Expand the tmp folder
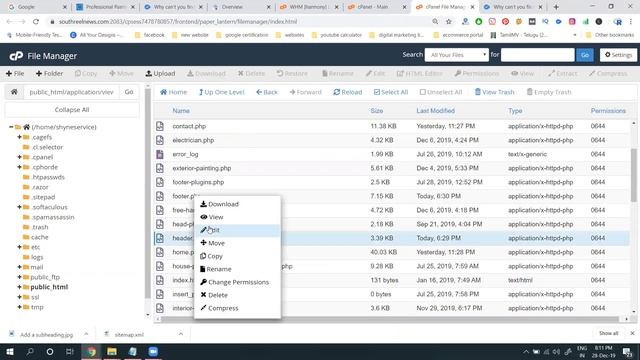640x360 pixels. 19,307
